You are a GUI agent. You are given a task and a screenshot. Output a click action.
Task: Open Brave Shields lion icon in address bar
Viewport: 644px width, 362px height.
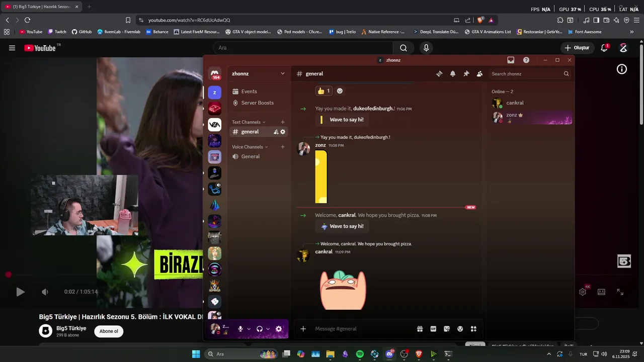click(x=480, y=20)
